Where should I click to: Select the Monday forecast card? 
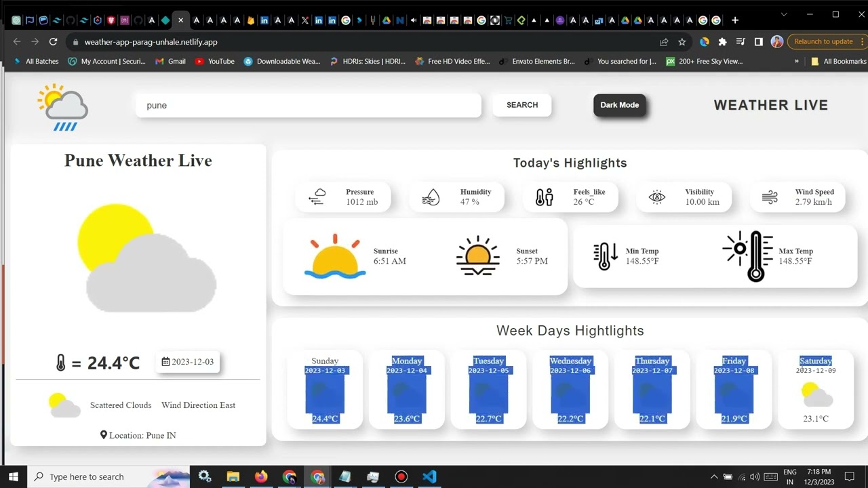pyautogui.click(x=407, y=389)
